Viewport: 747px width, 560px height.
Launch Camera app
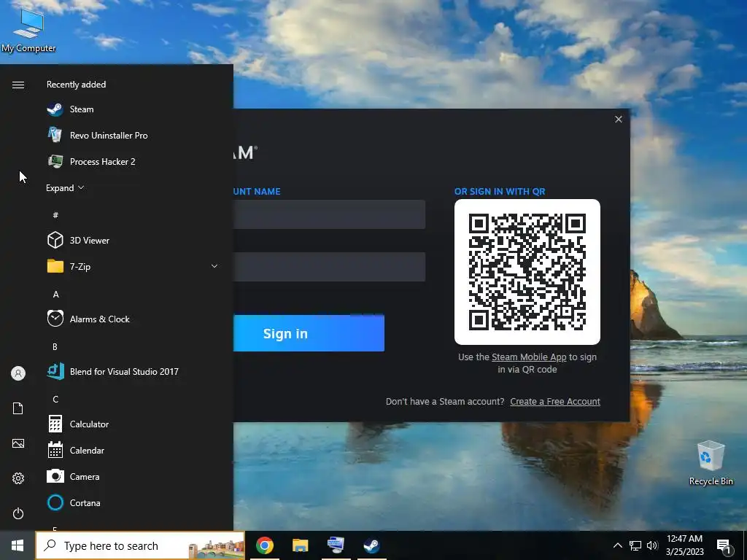click(133, 476)
